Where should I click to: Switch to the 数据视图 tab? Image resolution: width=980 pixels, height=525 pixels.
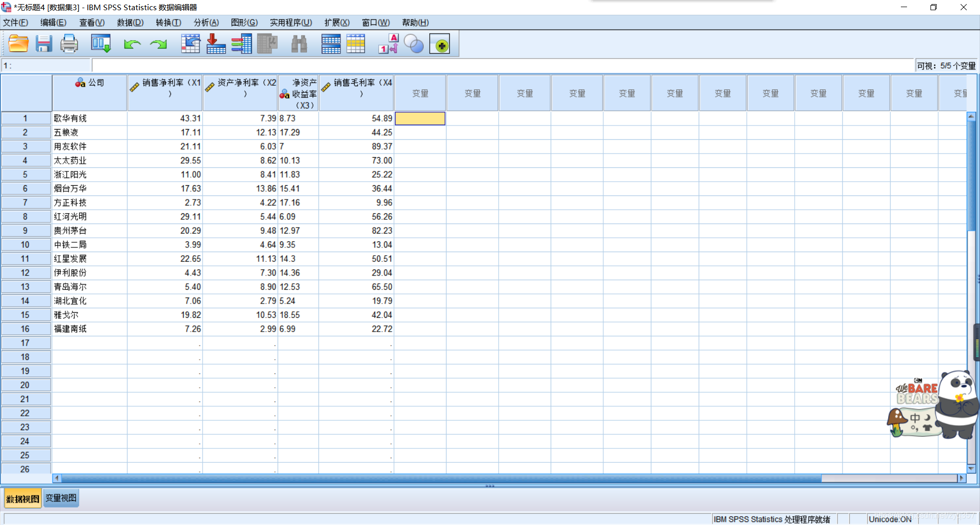(22, 498)
